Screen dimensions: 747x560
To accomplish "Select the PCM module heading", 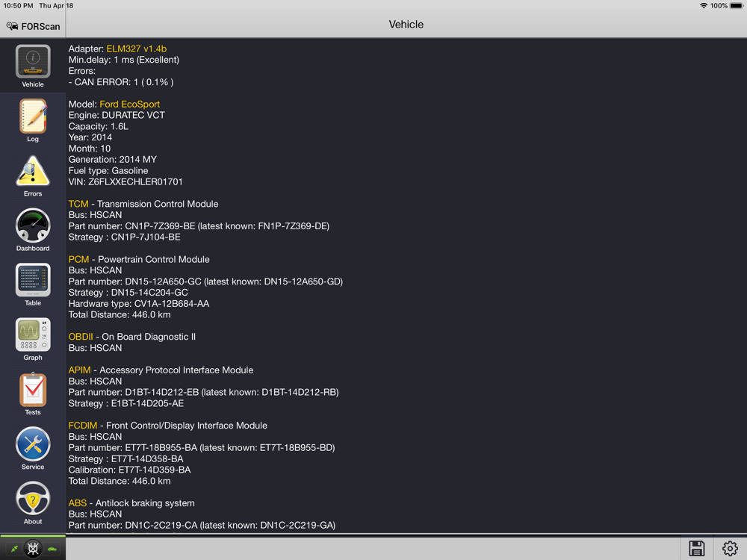I will coord(78,259).
